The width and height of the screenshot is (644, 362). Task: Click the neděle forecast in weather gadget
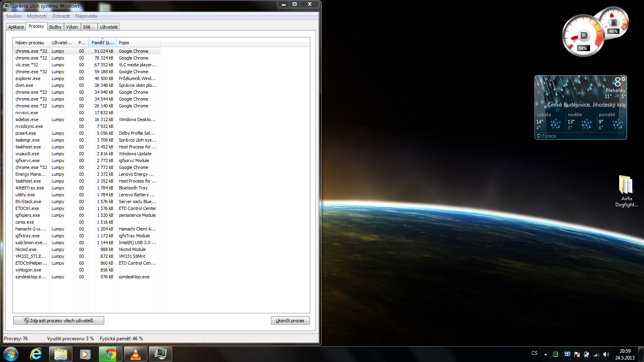pyautogui.click(x=580, y=121)
